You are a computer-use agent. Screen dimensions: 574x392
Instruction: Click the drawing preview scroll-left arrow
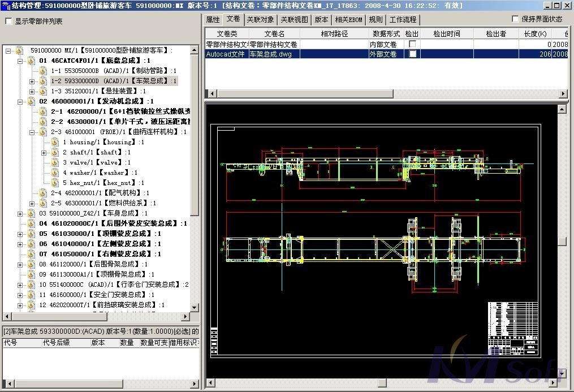(210, 383)
